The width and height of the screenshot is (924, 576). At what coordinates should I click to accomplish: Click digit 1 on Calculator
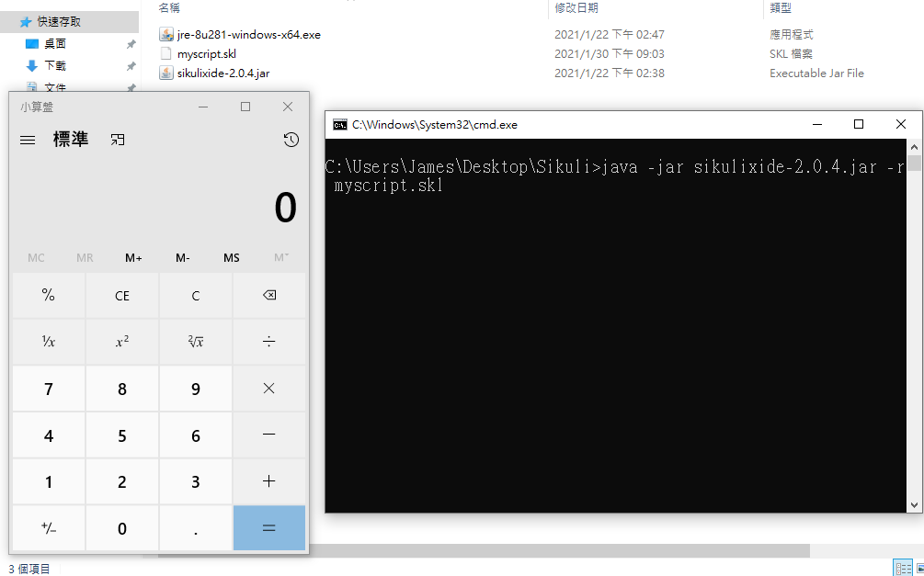pyautogui.click(x=49, y=481)
